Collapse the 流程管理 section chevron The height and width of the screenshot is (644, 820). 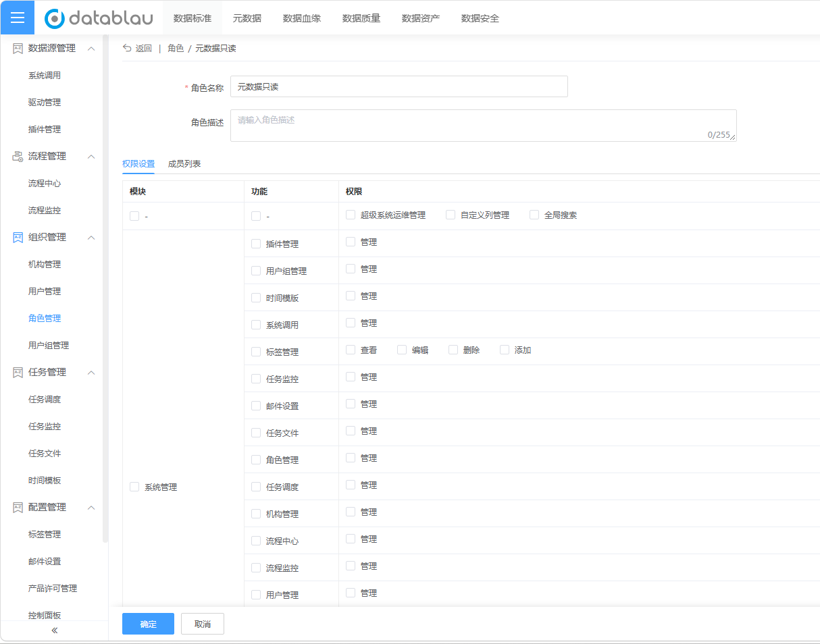coord(91,156)
